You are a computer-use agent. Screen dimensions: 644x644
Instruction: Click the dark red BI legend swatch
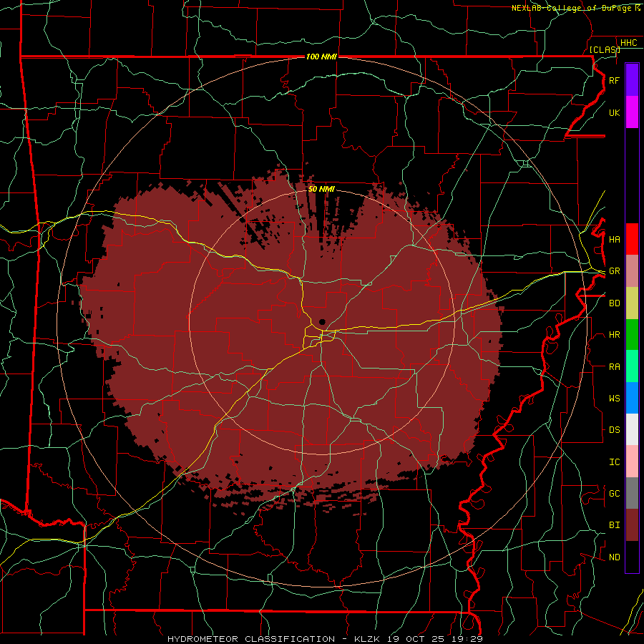[632, 525]
